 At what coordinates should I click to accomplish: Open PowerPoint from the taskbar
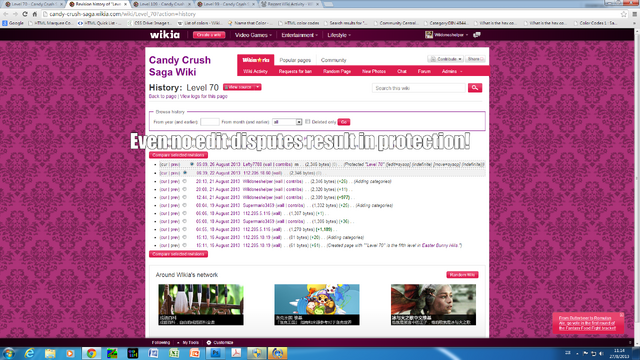point(195,353)
